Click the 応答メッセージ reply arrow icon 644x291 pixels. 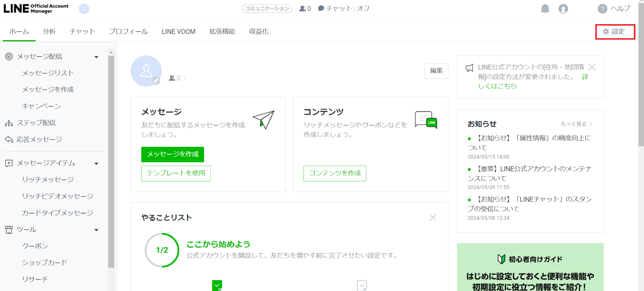point(9,139)
